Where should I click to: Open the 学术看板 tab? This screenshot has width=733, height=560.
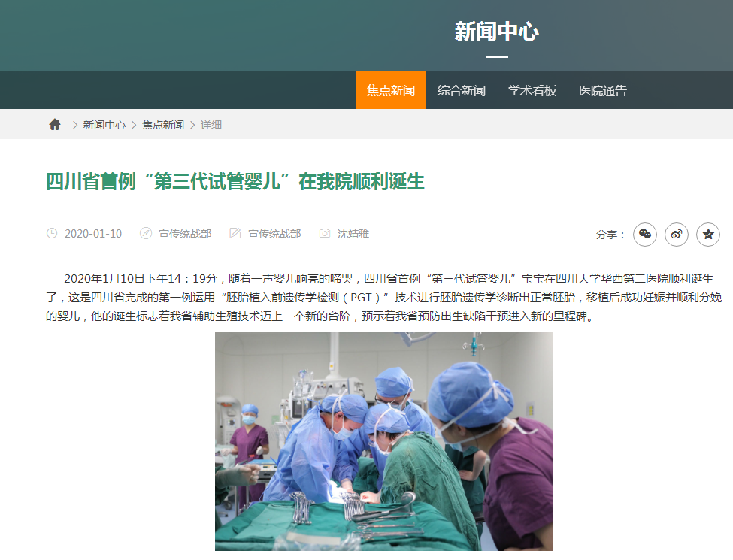532,90
